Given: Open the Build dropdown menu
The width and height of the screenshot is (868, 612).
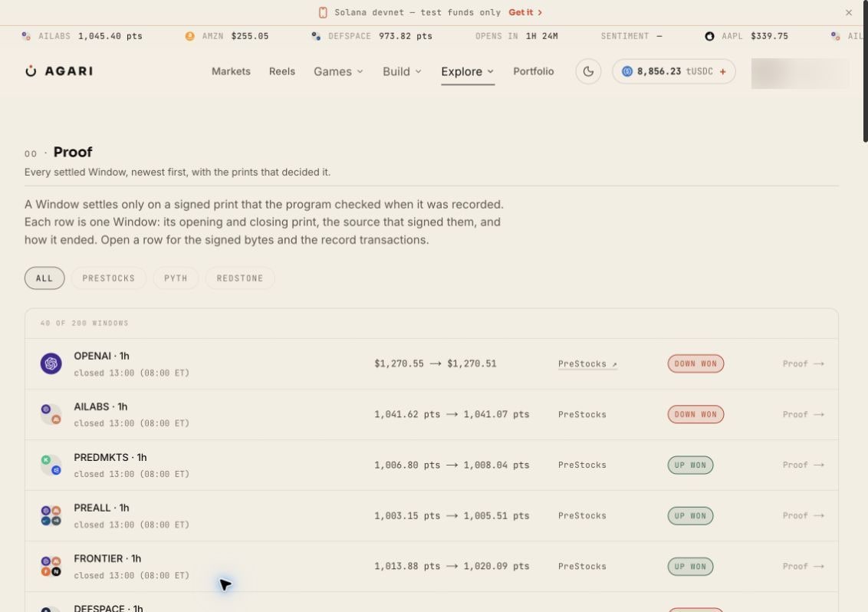Looking at the screenshot, I should point(402,71).
